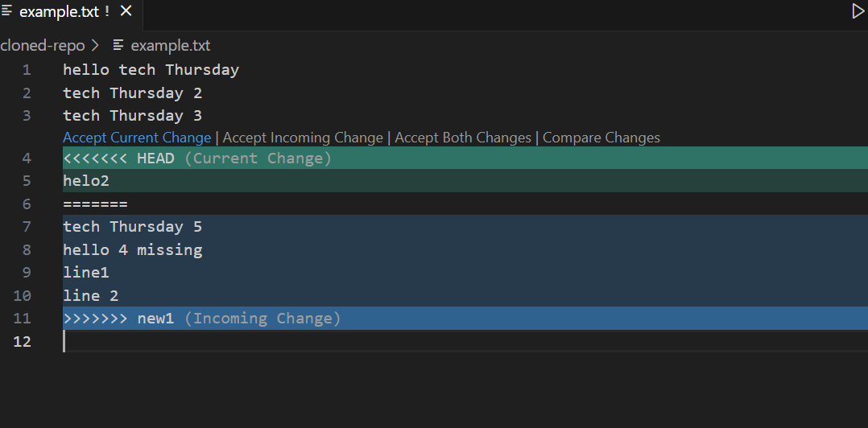Screen dimensions: 868x428
Task: Click line number 4 in the gutter
Action: (x=27, y=158)
